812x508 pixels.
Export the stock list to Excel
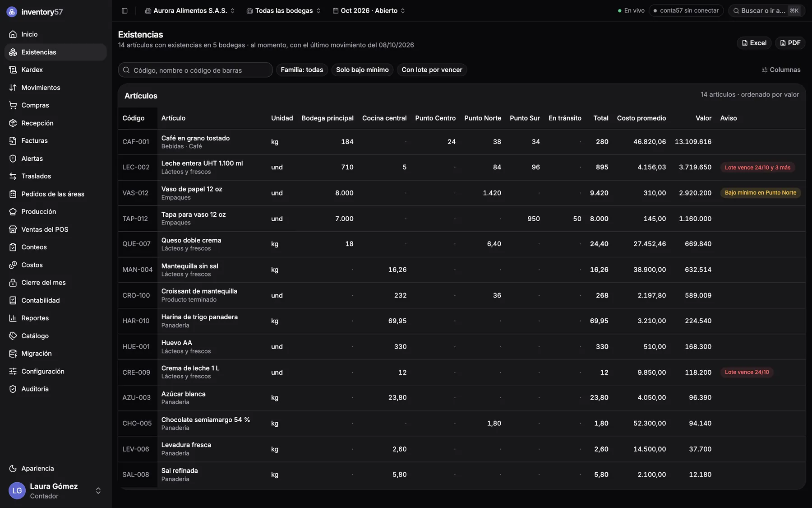[754, 43]
